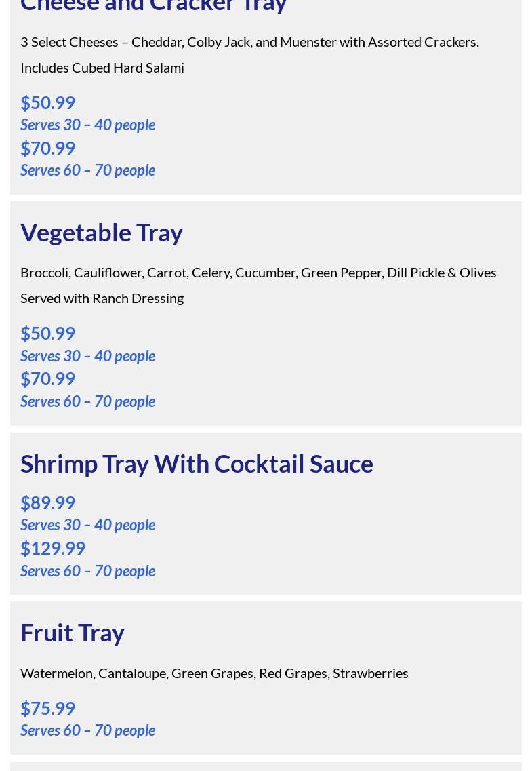
Task: Click the vegetable list starting with Broccoli
Action: pyautogui.click(x=258, y=273)
